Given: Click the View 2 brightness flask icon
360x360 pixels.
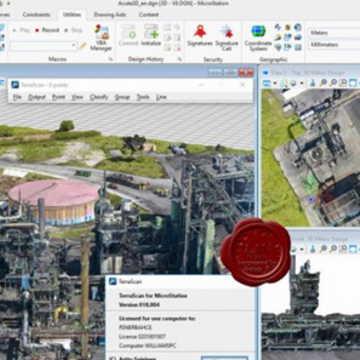Looking at the screenshot, I should click(313, 83).
